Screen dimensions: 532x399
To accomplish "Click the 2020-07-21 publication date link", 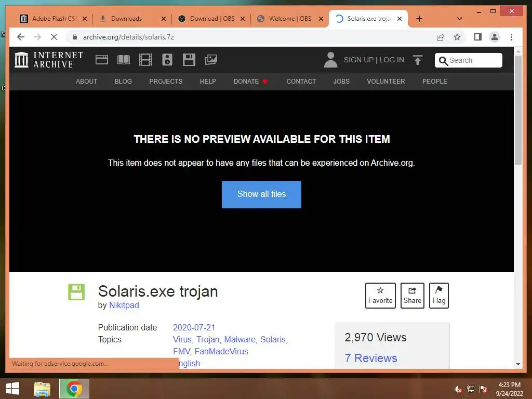I will 194,327.
